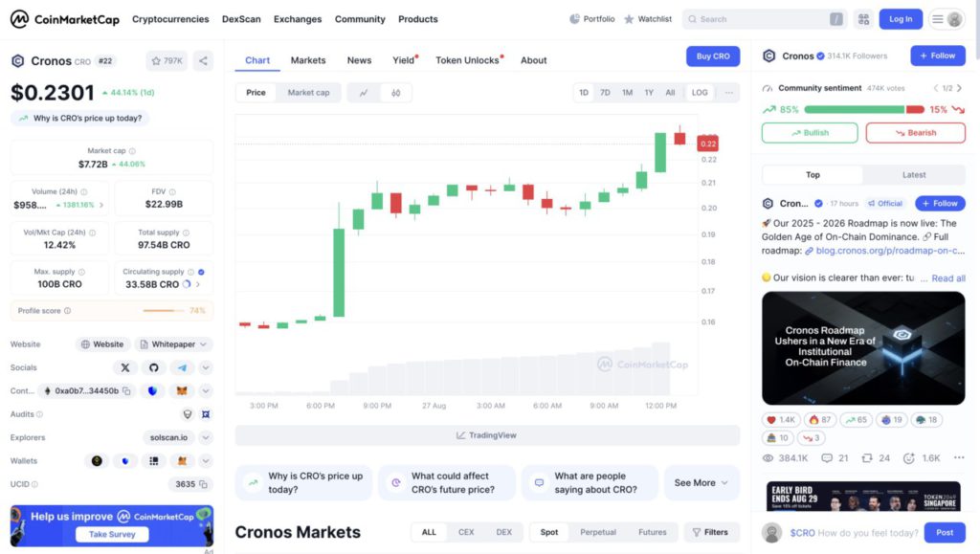Expand the Explorers list chevron
The width and height of the screenshot is (980, 554).
(205, 436)
